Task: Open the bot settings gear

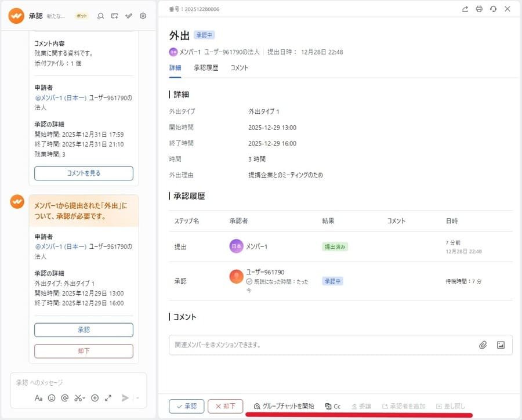Action: click(142, 16)
